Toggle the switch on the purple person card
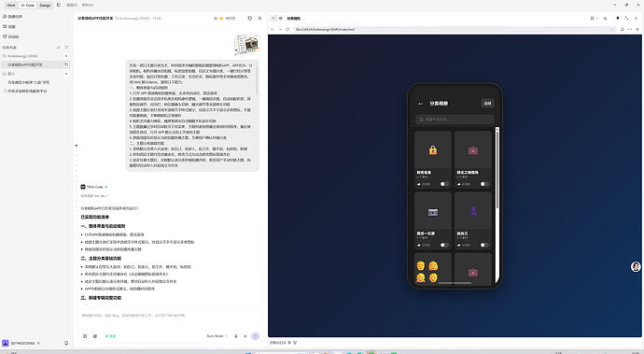Screen dimensions: 644x354 click(483, 245)
